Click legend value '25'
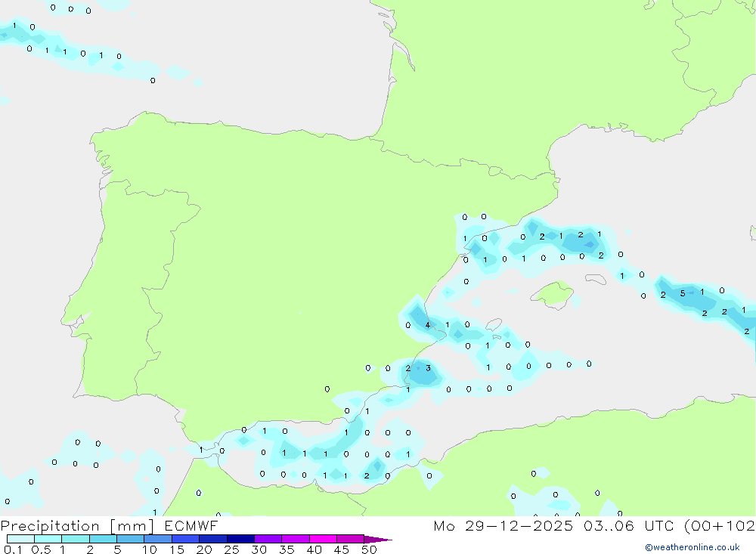Image resolution: width=756 pixels, height=554 pixels. tap(231, 549)
